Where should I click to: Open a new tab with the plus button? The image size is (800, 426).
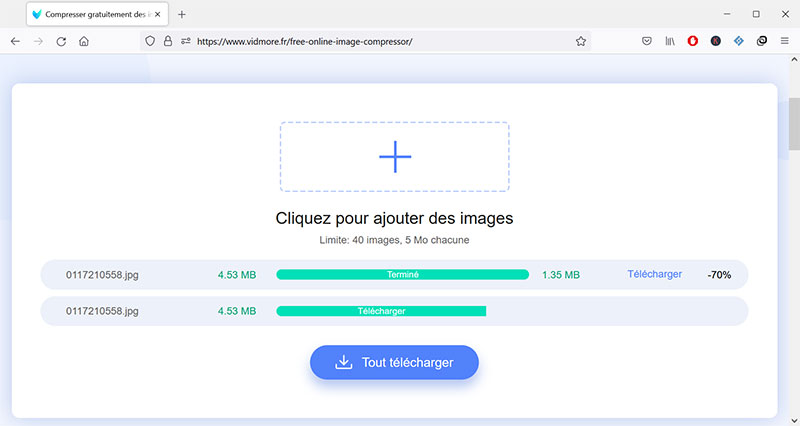(x=182, y=14)
